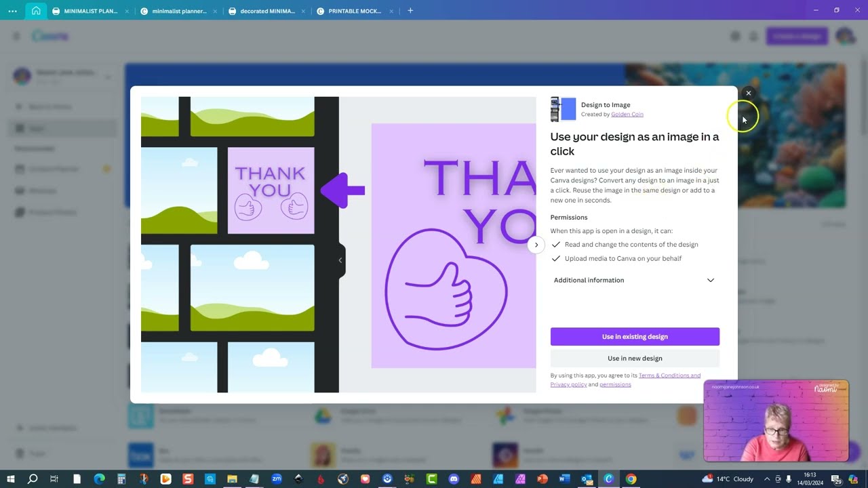The width and height of the screenshot is (868, 488).
Task: Open File Explorer from taskbar
Action: point(232,479)
